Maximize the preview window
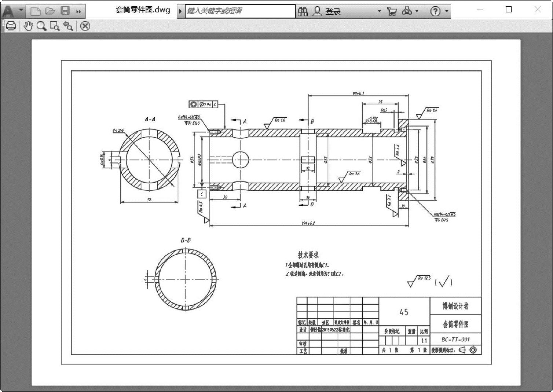553x392 pixels. pos(509,10)
